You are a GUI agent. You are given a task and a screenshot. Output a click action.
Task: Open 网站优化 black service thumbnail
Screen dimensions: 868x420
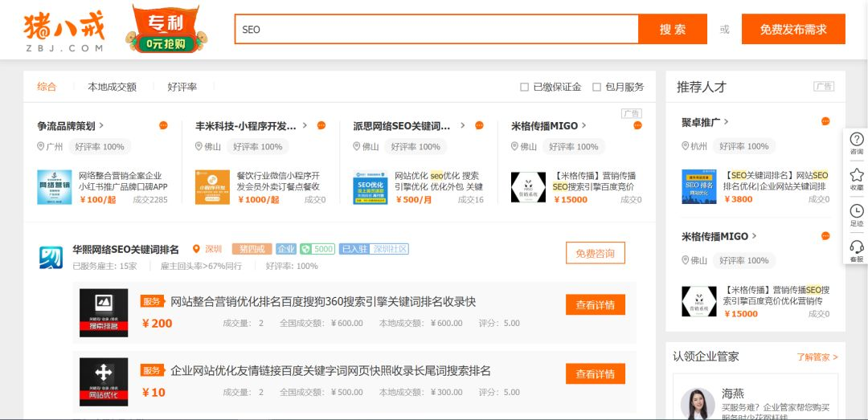click(104, 381)
